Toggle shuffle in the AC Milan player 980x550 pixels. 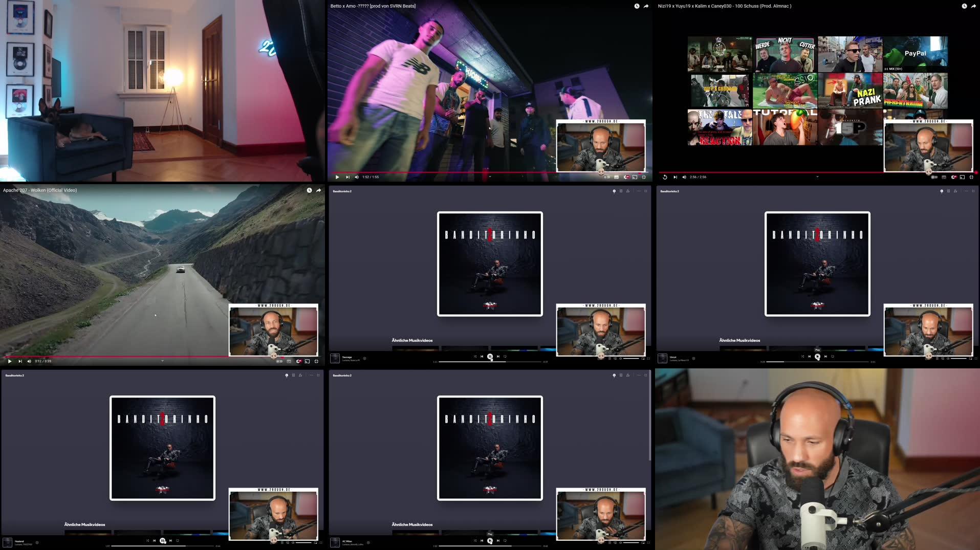[475, 541]
